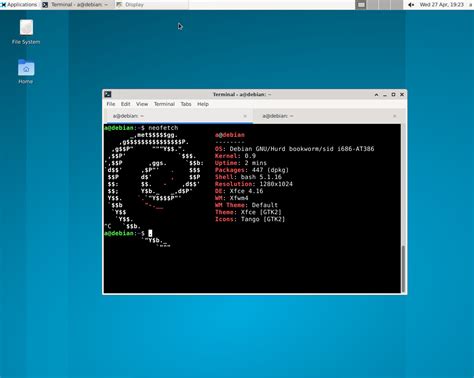Open the Terminal menu
The width and height of the screenshot is (474, 378).
click(x=164, y=104)
